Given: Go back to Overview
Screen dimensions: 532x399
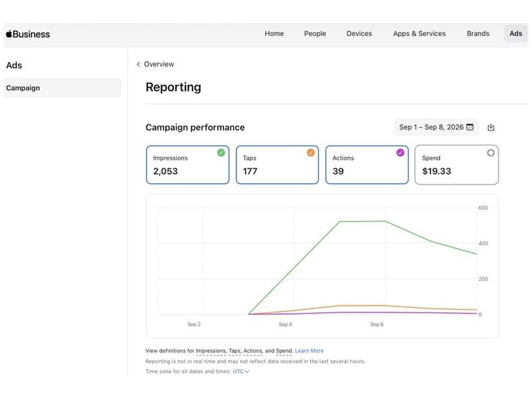Looking at the screenshot, I should point(159,64).
